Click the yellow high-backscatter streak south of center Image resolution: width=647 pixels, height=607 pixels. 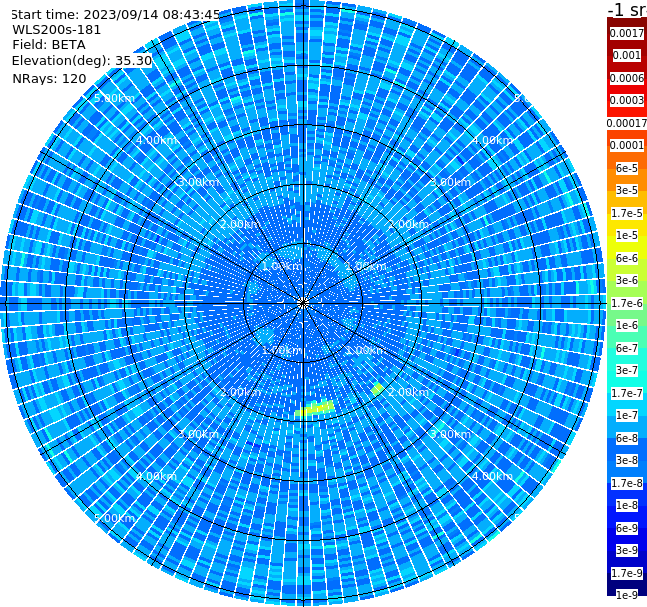315,409
